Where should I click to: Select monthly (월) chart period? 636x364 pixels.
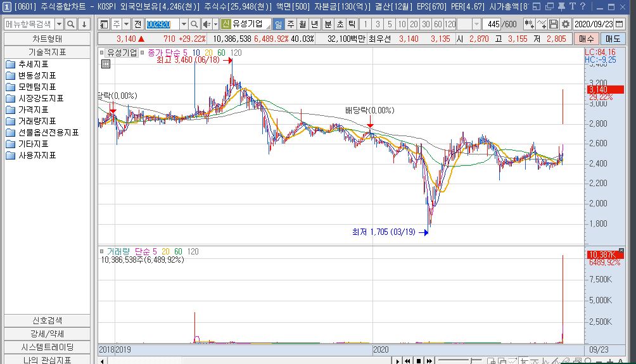(303, 24)
